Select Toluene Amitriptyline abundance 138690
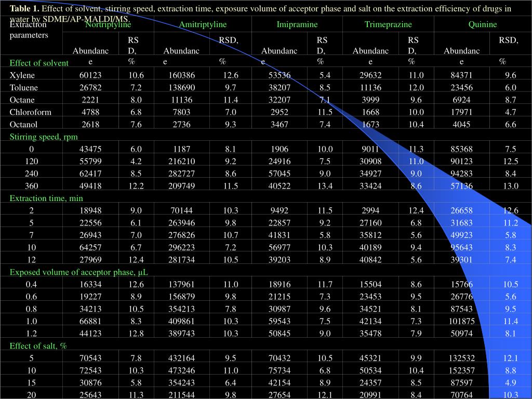This screenshot has width=532, height=399. click(x=181, y=87)
